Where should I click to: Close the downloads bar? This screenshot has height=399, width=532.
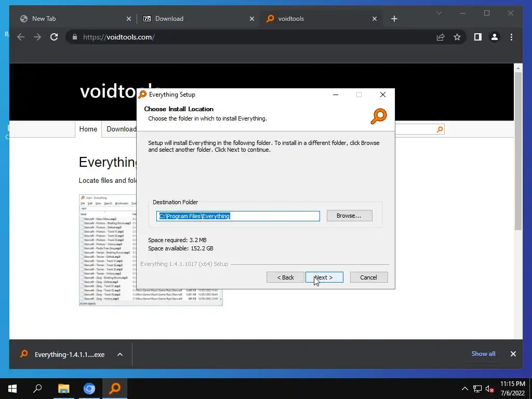pos(513,354)
